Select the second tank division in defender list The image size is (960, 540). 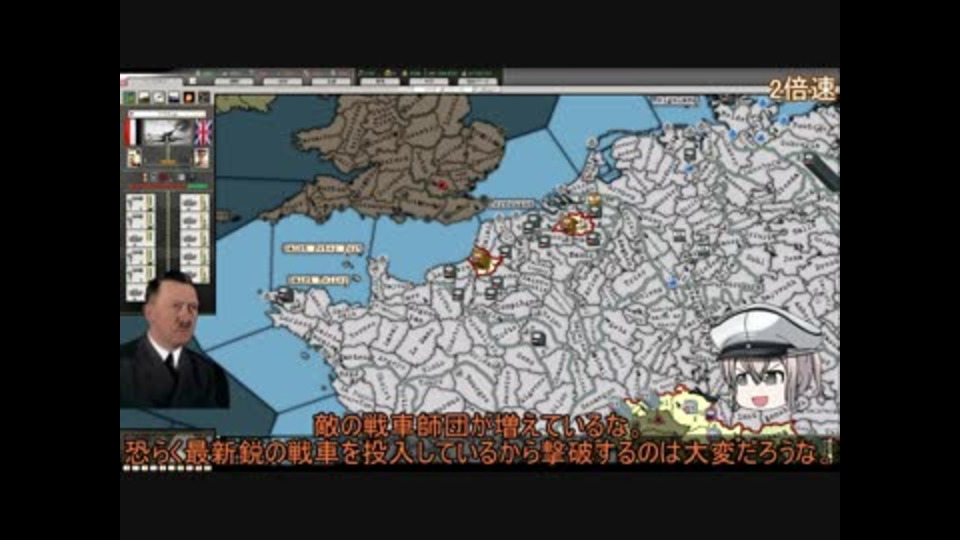[x=195, y=220]
